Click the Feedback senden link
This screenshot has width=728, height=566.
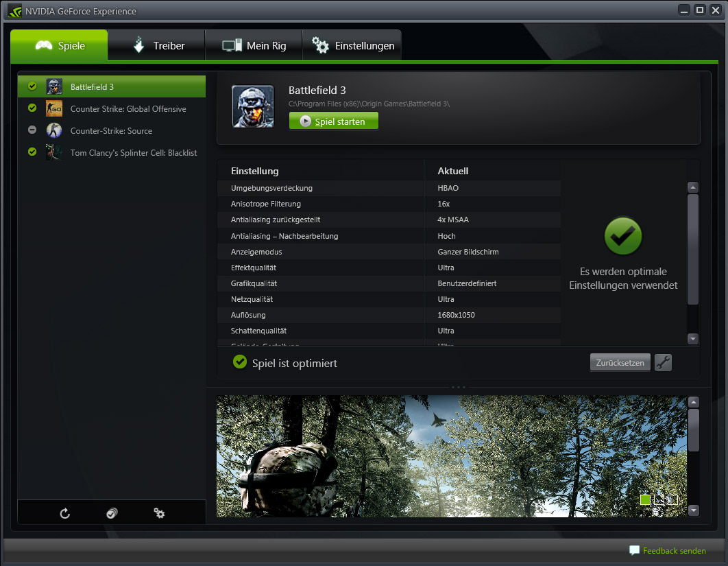(x=674, y=551)
